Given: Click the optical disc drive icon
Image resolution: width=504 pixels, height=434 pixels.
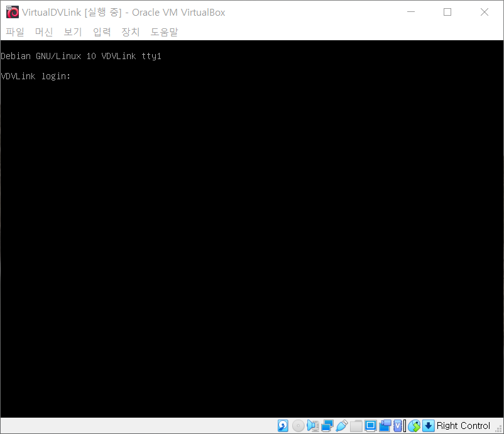Looking at the screenshot, I should pos(299,426).
